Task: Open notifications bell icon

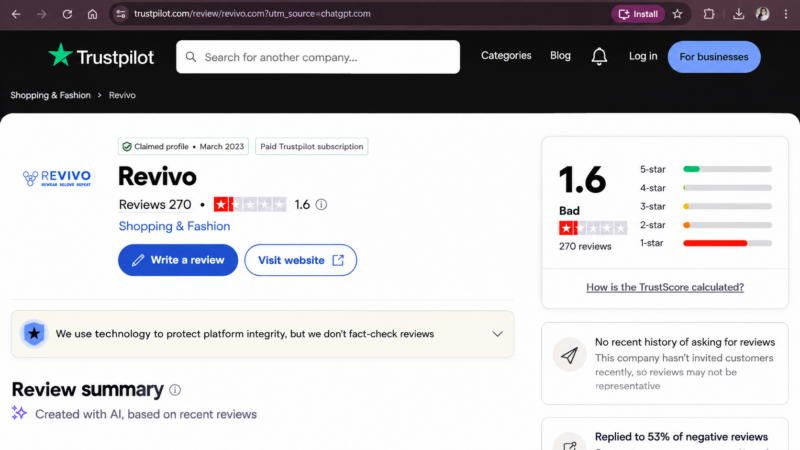Action: tap(599, 56)
